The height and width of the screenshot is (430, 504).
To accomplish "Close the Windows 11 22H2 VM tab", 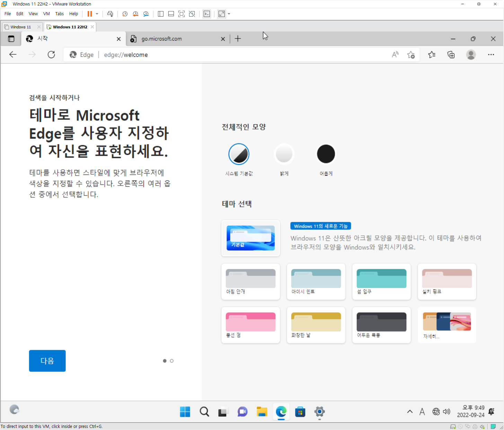I will click(92, 27).
